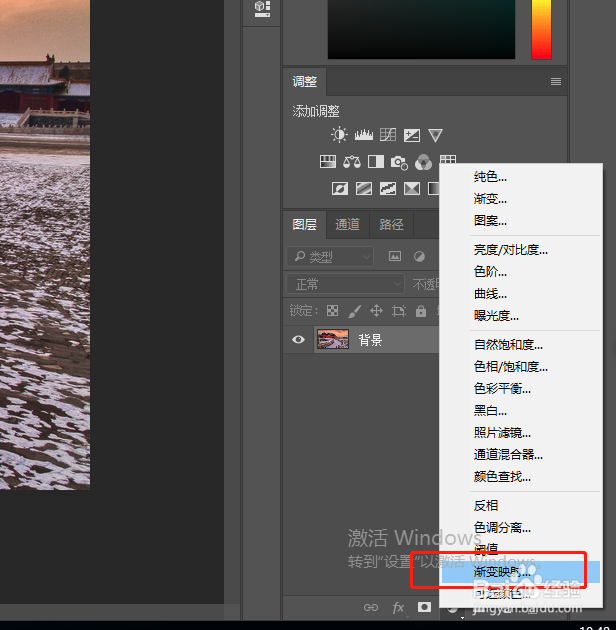Add a layer mask with mask icon

(424, 607)
